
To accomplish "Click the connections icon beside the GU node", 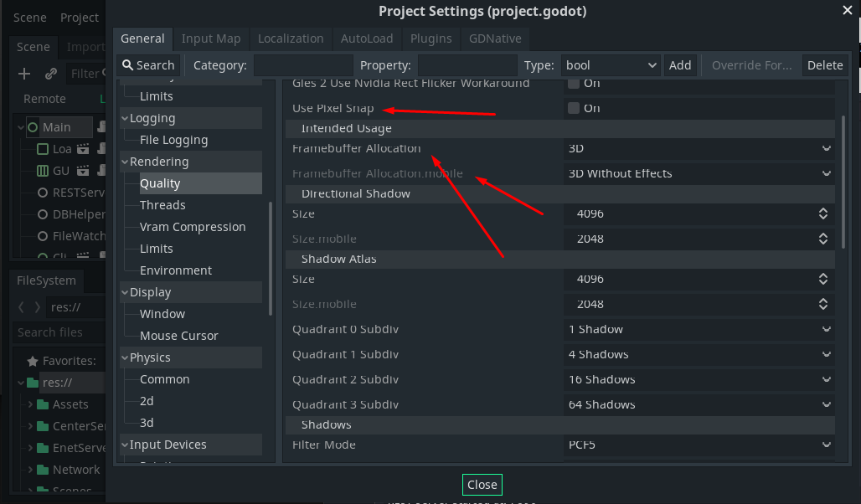I will 83,170.
